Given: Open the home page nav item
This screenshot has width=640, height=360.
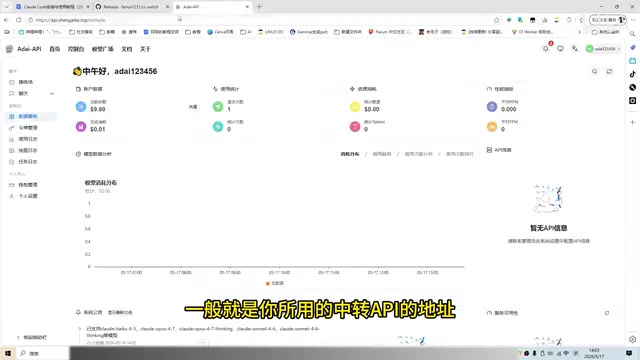Looking at the screenshot, I should [55, 49].
